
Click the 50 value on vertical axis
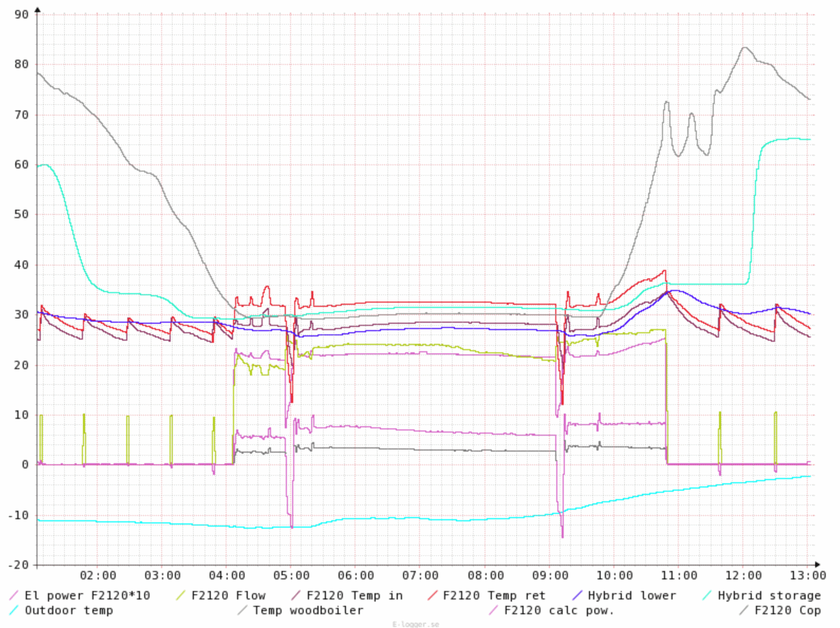click(22, 214)
